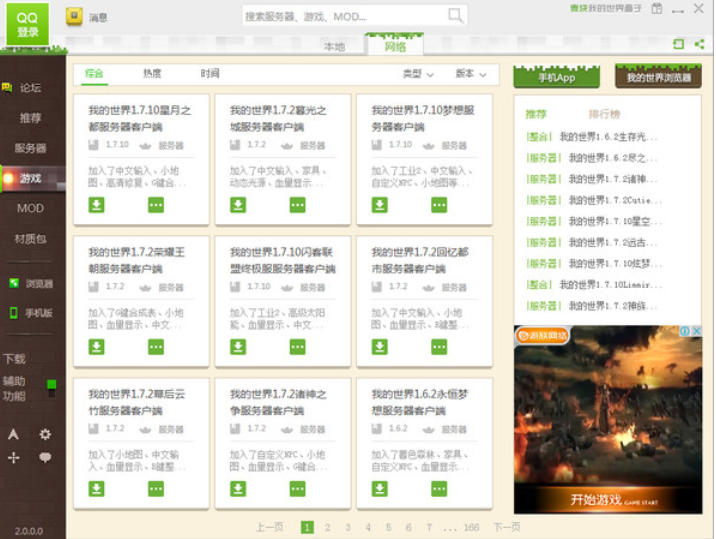The image size is (716, 539).
Task: Switch to the 本地 tab
Action: point(334,47)
